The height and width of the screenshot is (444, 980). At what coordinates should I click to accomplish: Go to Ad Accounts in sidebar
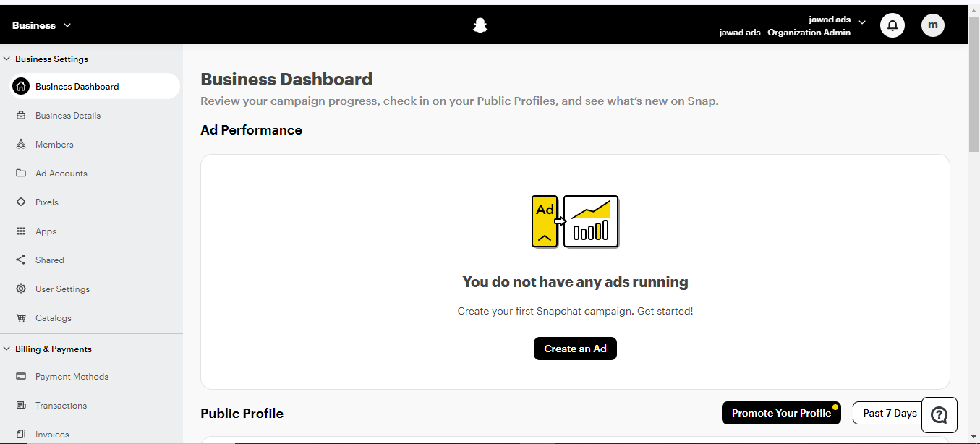pyautogui.click(x=61, y=174)
